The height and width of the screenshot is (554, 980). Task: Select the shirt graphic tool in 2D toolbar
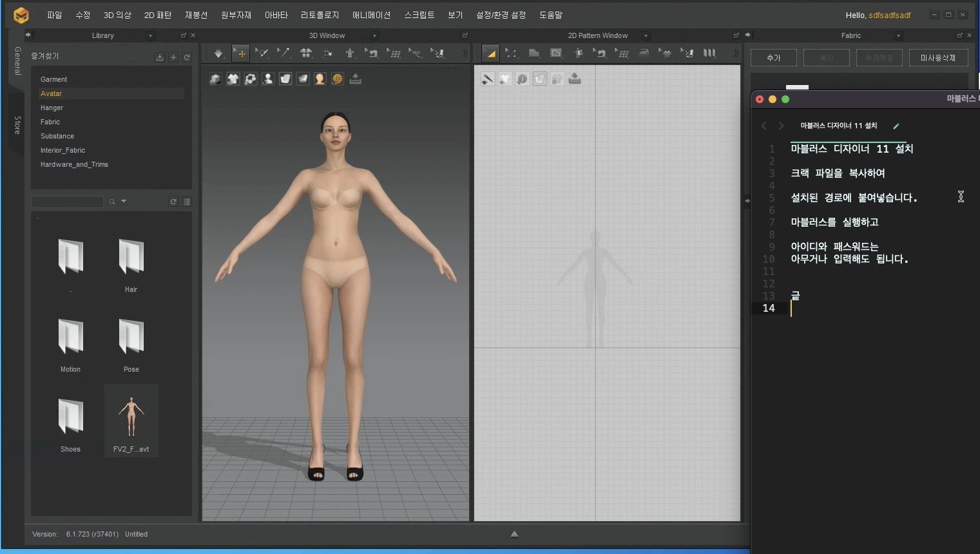[x=666, y=53]
